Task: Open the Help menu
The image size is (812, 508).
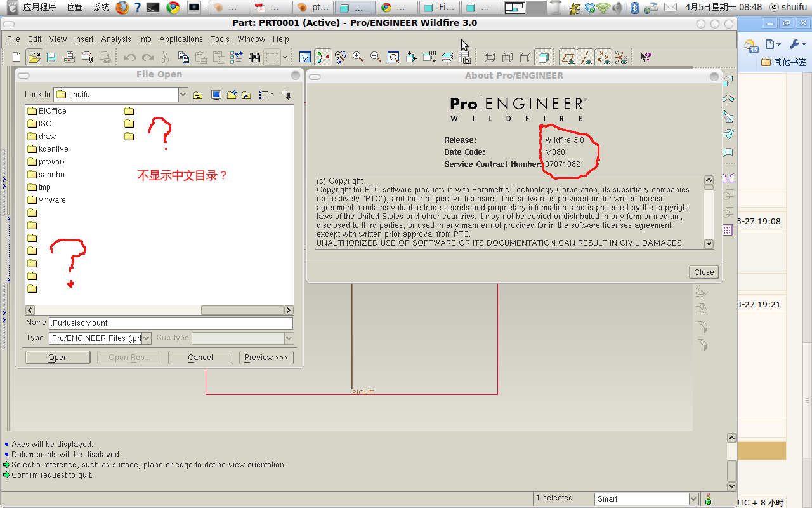Action: pos(281,39)
